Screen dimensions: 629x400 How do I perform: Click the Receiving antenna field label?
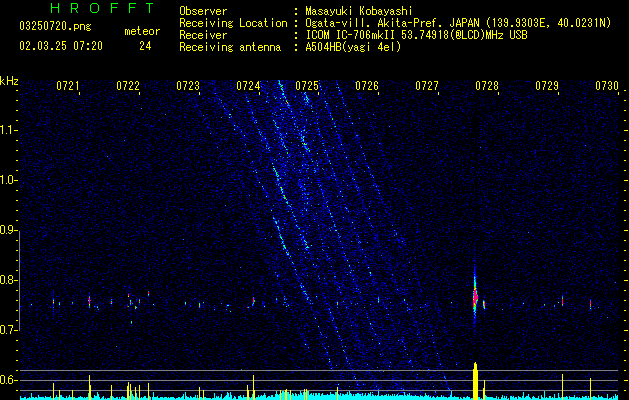[230, 47]
